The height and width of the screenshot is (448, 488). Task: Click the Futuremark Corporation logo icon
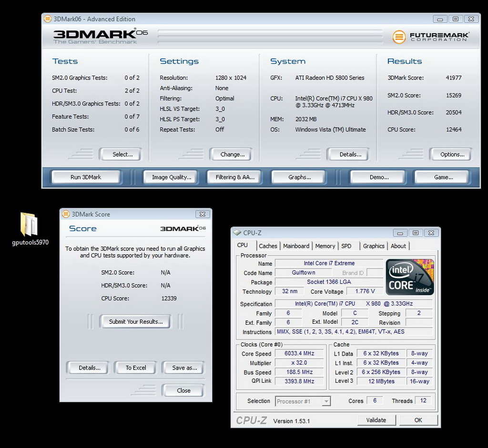click(399, 37)
